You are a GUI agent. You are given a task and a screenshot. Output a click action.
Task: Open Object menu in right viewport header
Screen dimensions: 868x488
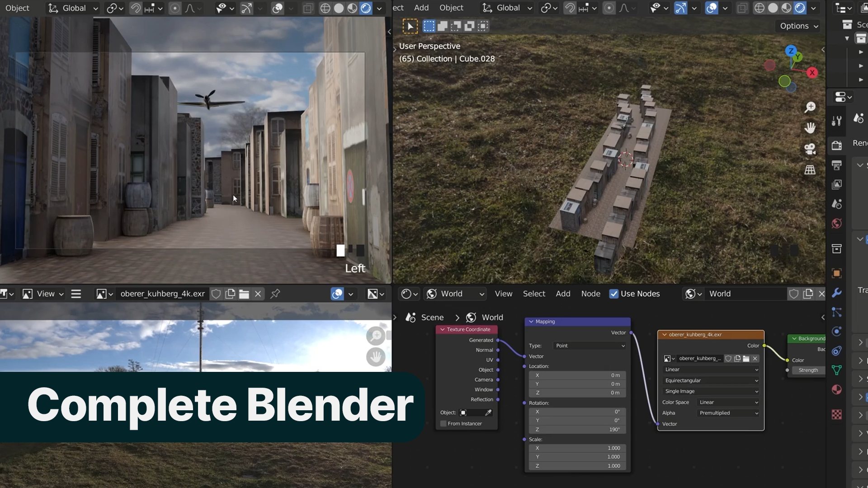tap(451, 8)
